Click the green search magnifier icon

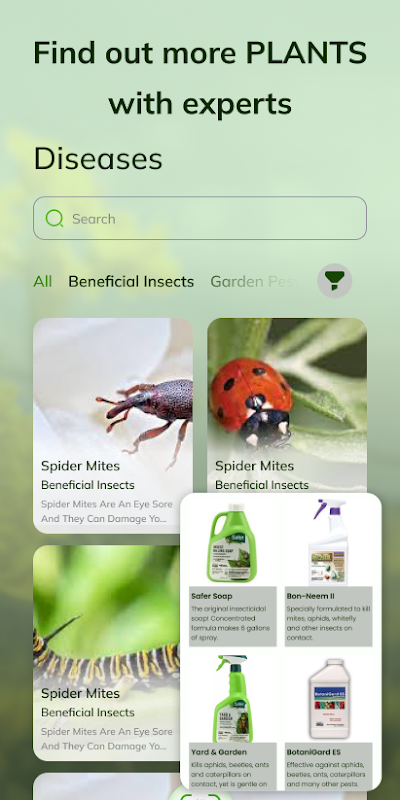click(54, 218)
